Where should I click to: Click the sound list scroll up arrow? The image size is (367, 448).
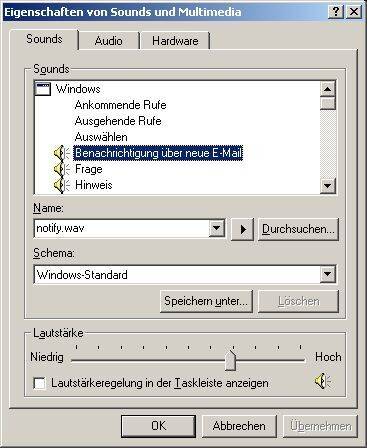click(x=328, y=89)
